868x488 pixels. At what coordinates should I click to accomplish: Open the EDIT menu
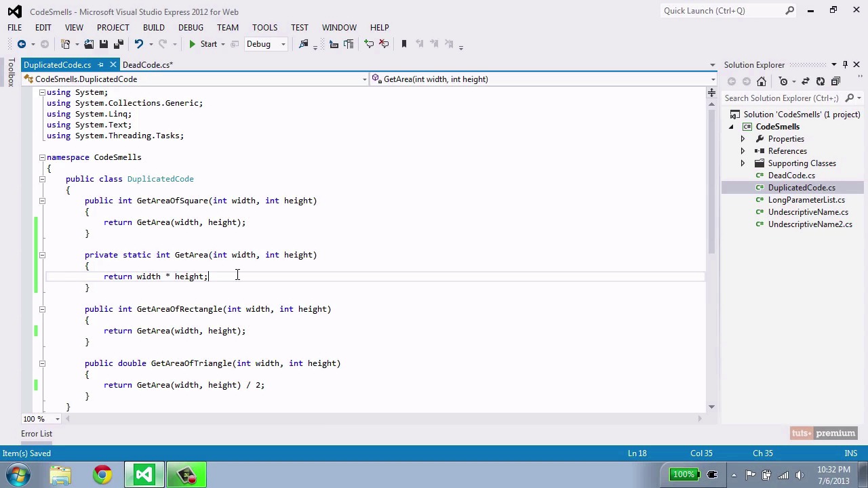[x=43, y=27]
